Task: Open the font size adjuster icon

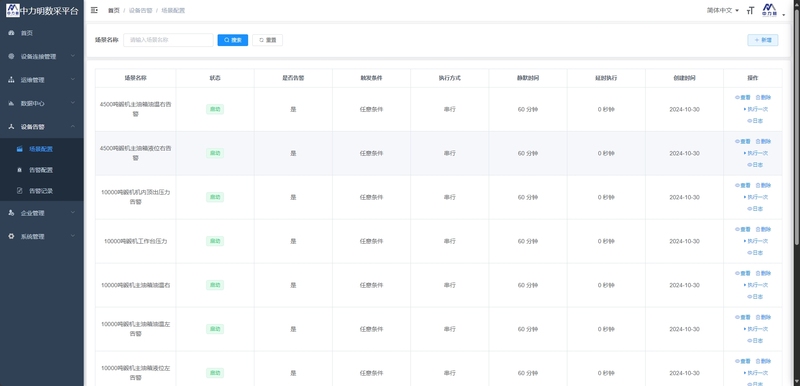Action: click(750, 11)
